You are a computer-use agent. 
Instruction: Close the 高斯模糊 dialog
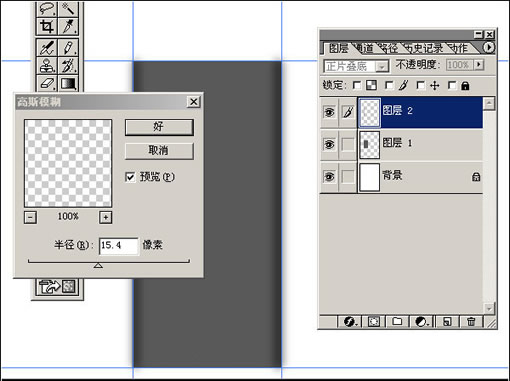pos(194,102)
